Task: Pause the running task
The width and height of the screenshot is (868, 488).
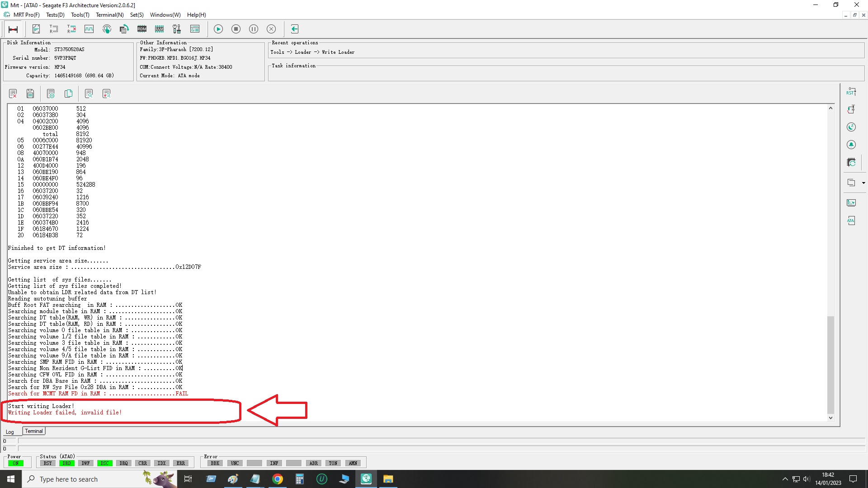Action: pyautogui.click(x=254, y=29)
